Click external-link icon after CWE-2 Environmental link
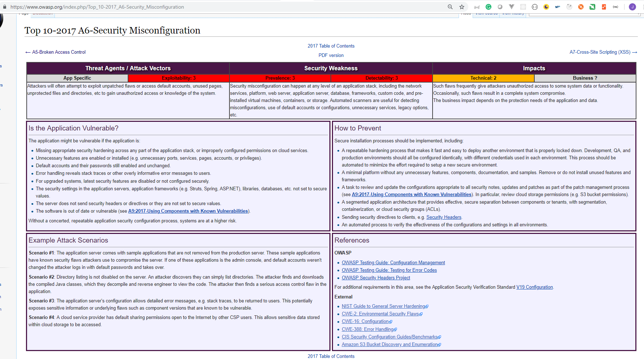Screen dimensions: 644x359 [x=421, y=314]
